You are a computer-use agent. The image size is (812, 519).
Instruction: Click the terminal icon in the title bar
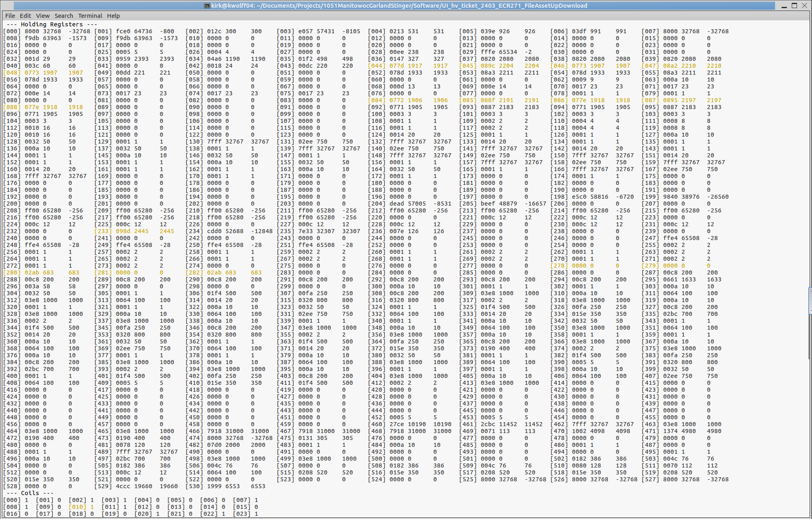point(207,6)
